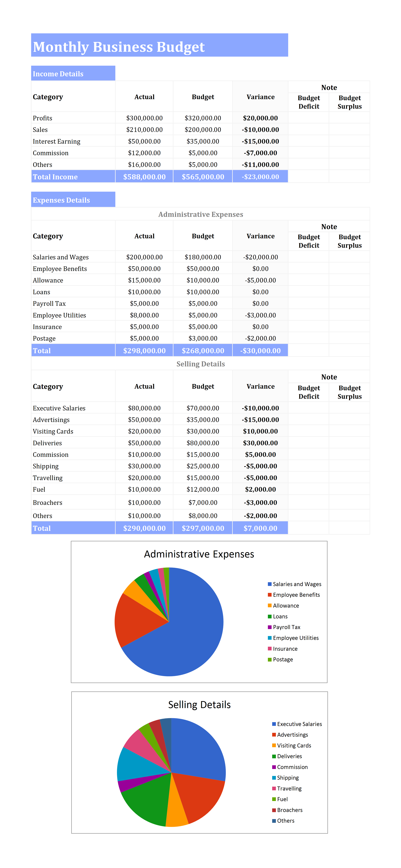Select Executive Salaries row label in table
The height and width of the screenshot is (868, 401).
point(59,408)
